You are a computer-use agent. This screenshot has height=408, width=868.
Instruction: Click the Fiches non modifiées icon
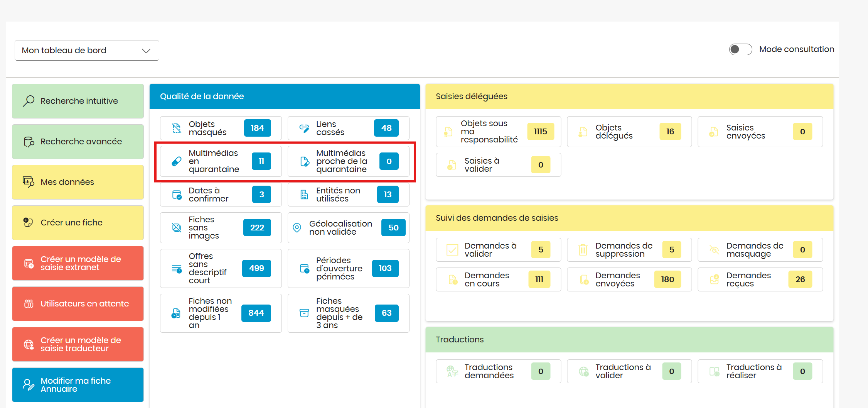pyautogui.click(x=176, y=313)
